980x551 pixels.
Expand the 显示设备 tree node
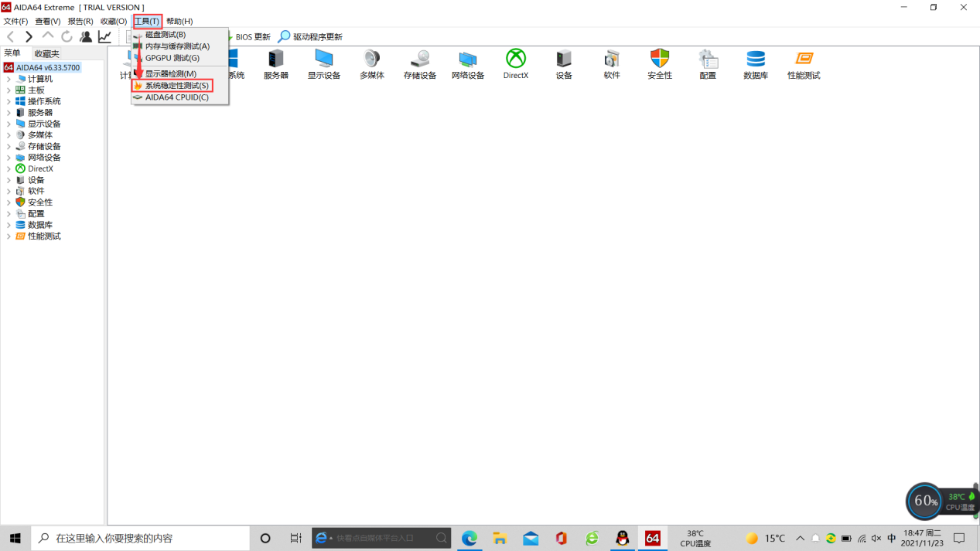coord(9,124)
